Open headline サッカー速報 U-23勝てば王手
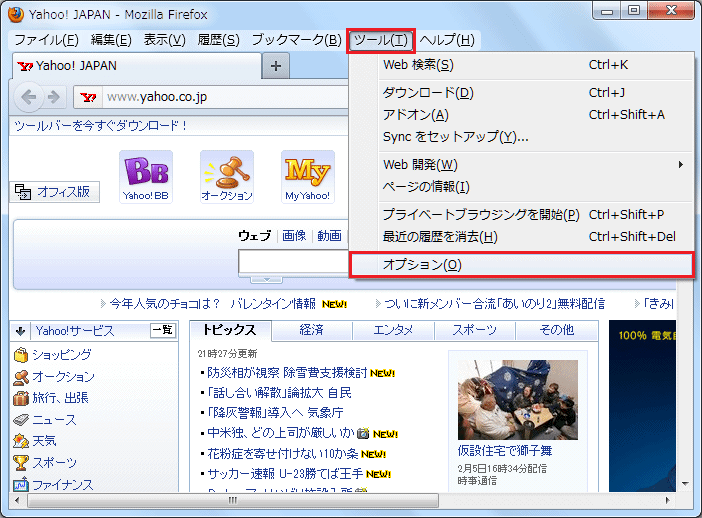This screenshot has height=518, width=702. click(x=285, y=474)
